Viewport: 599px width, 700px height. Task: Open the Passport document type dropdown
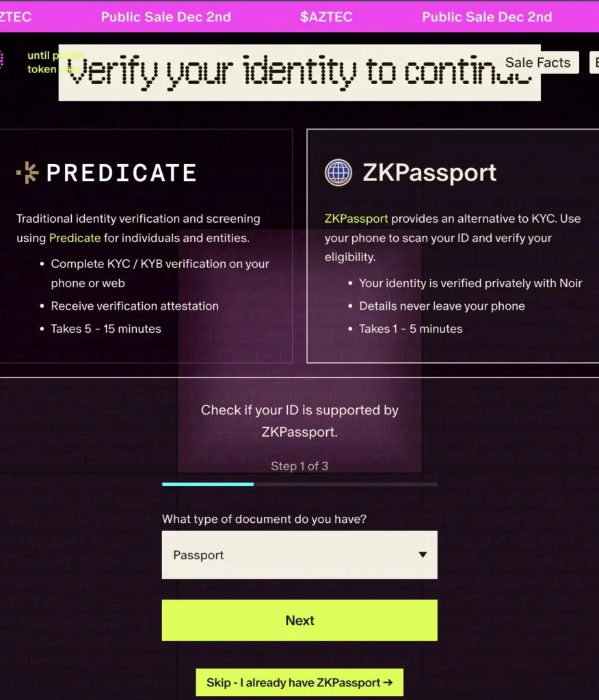(x=299, y=555)
